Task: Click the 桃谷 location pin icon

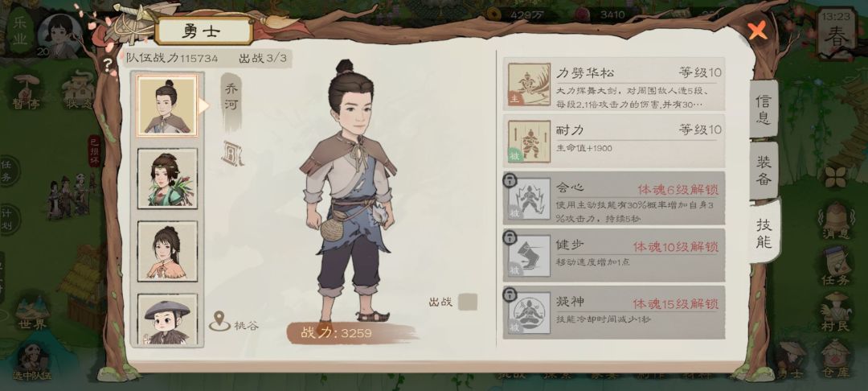Action: (x=219, y=321)
